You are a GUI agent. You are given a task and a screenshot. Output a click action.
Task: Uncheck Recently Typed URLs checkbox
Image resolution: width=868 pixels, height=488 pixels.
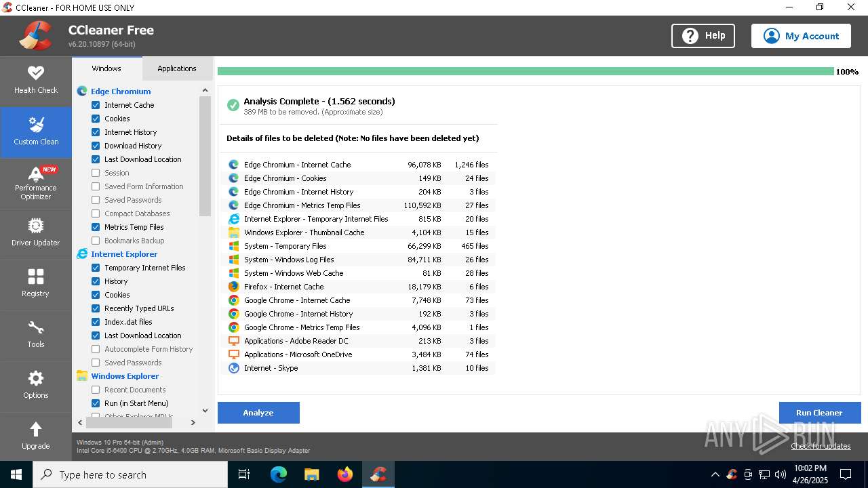[96, 308]
